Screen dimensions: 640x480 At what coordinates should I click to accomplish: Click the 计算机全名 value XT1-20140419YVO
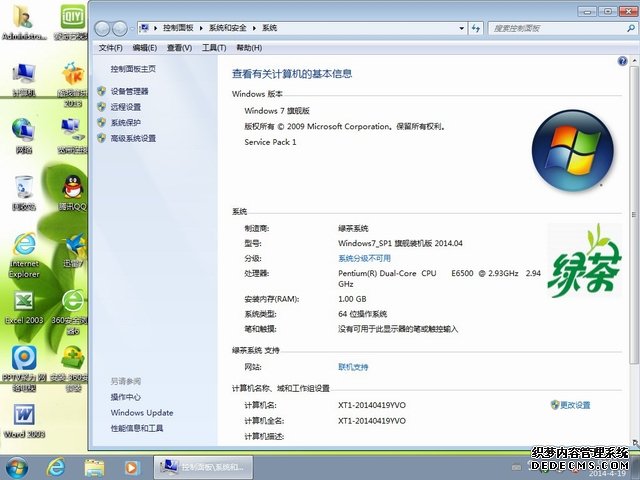tap(372, 421)
